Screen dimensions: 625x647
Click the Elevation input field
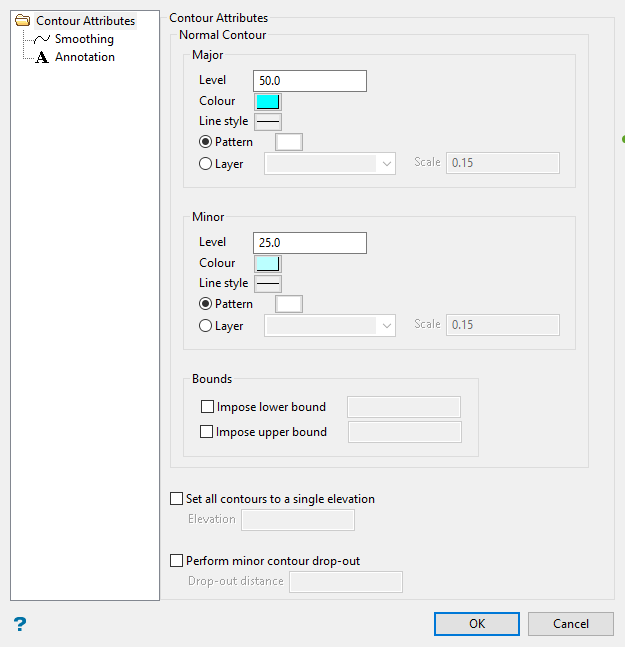point(298,520)
